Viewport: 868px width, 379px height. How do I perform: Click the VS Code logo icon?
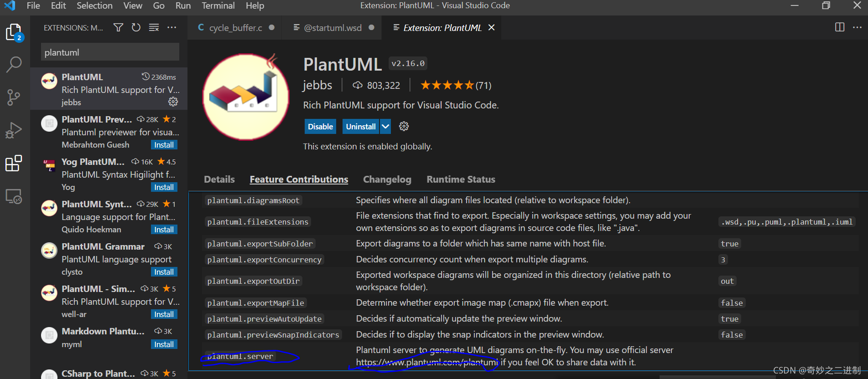point(10,5)
